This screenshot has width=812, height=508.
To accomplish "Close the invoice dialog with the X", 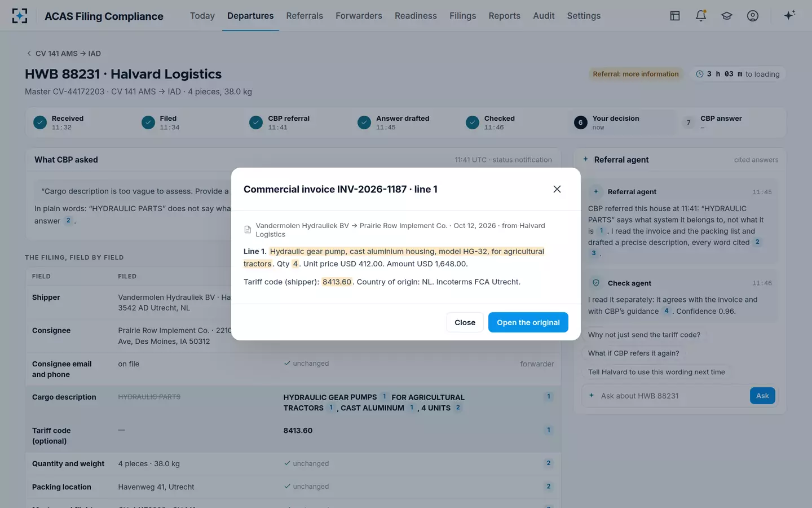I will (x=557, y=189).
